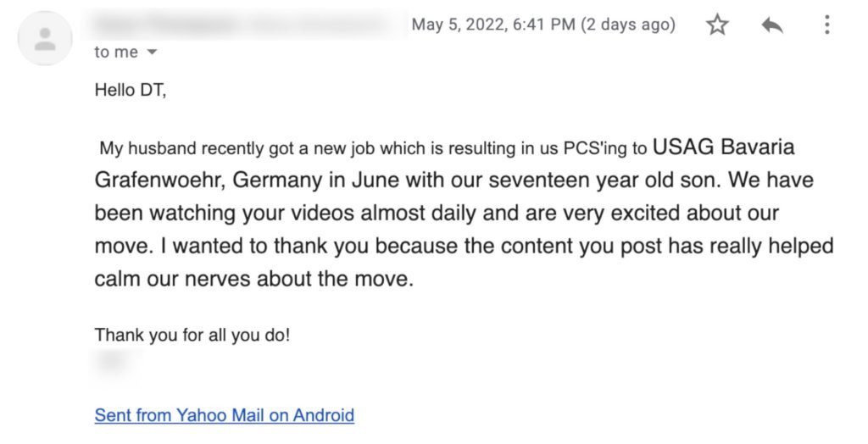Click the "USAG Bavaria" text in the message
The height and width of the screenshot is (444, 868).
pos(723,147)
